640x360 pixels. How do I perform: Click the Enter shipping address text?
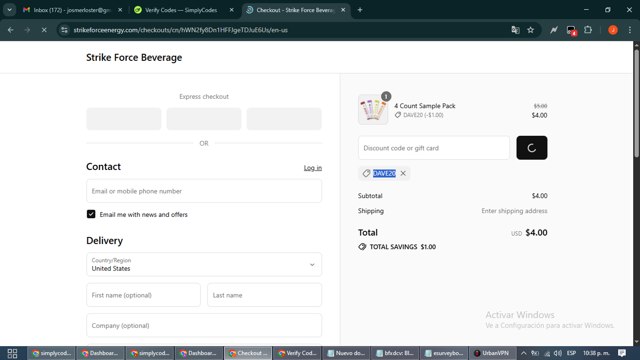(514, 211)
